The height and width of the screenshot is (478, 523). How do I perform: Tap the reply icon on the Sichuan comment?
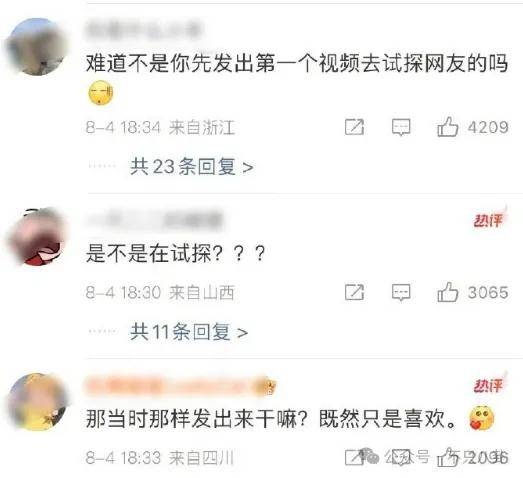[401, 457]
